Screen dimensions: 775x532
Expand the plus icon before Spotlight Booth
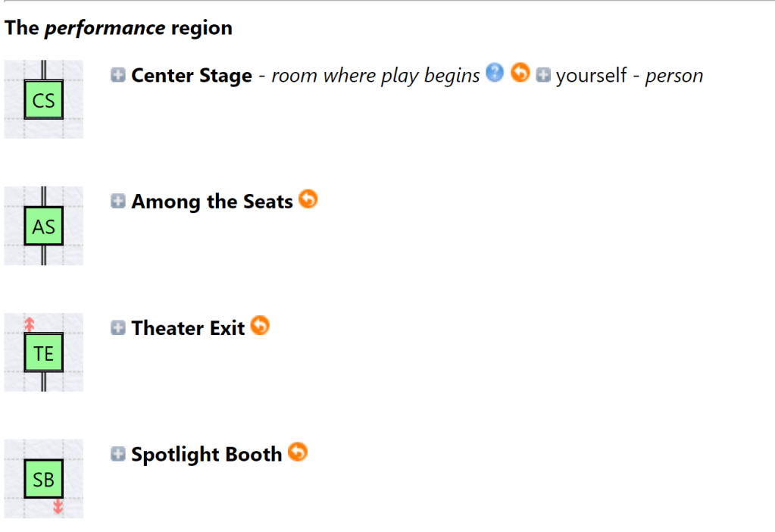coord(117,453)
